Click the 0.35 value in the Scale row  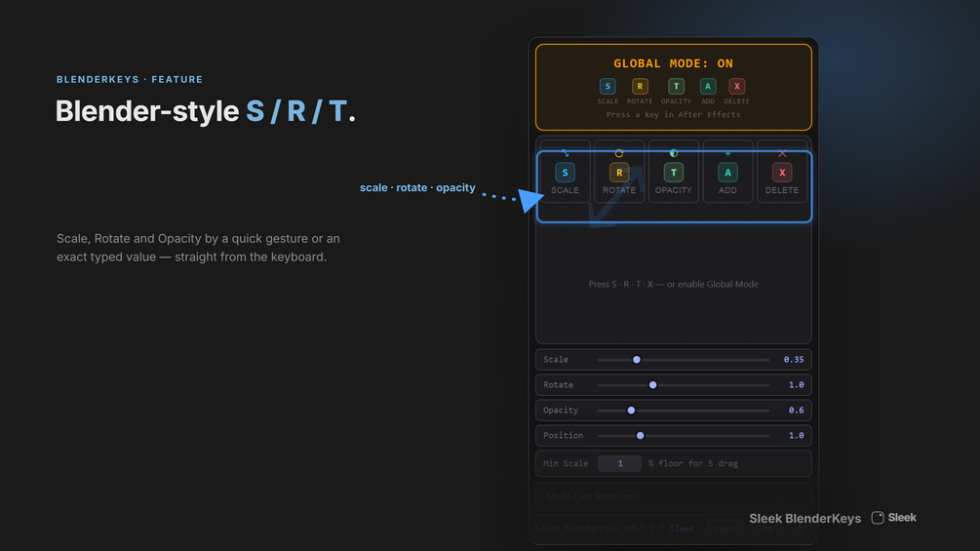794,360
